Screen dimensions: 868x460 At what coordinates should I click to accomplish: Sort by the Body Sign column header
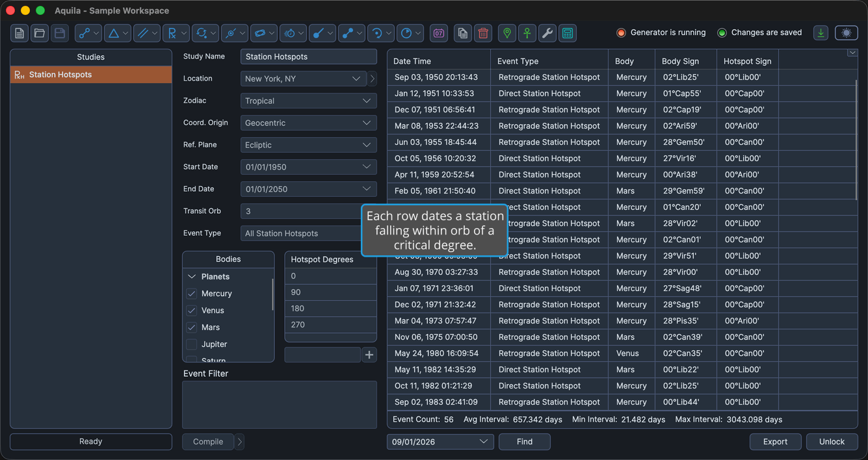click(x=686, y=61)
